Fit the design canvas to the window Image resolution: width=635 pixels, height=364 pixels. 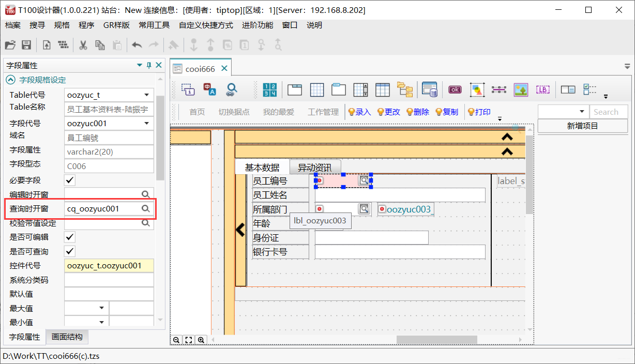tap(189, 340)
